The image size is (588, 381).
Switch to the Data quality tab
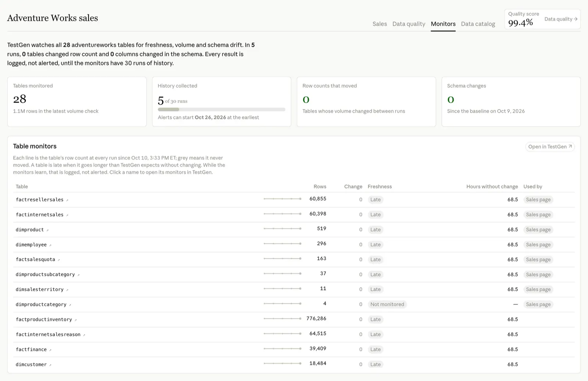point(409,24)
